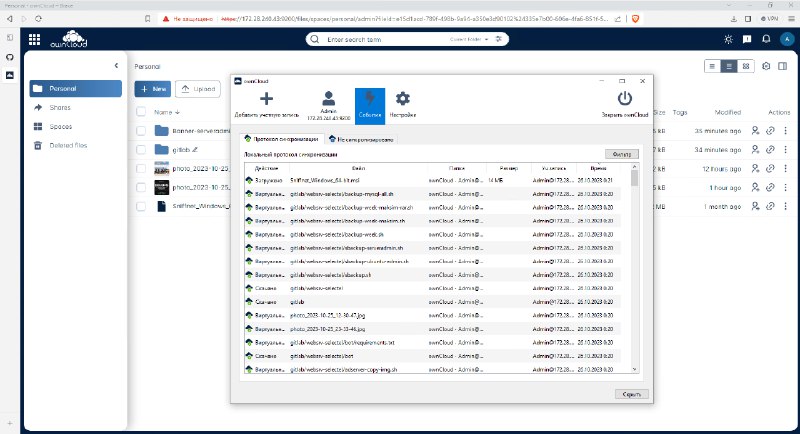Viewport: 800px width, 434px height.
Task: Open the ownCloud application switcher grid
Action: pos(34,39)
